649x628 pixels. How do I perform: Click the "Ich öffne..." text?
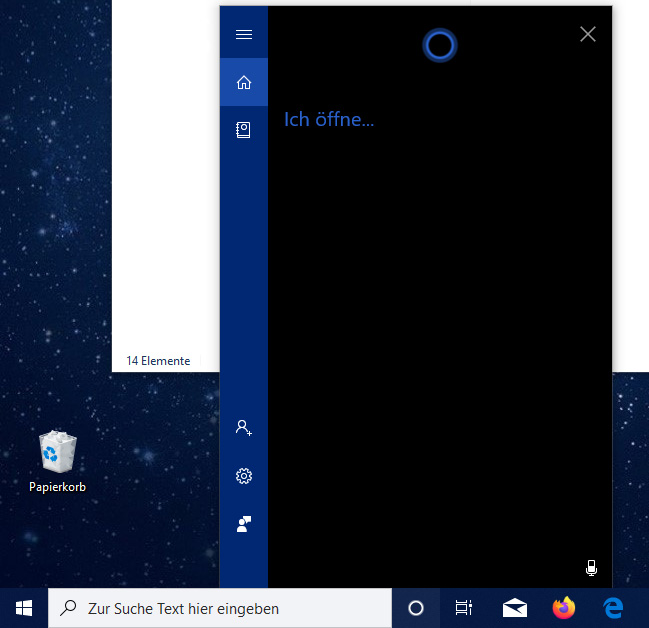click(x=329, y=120)
